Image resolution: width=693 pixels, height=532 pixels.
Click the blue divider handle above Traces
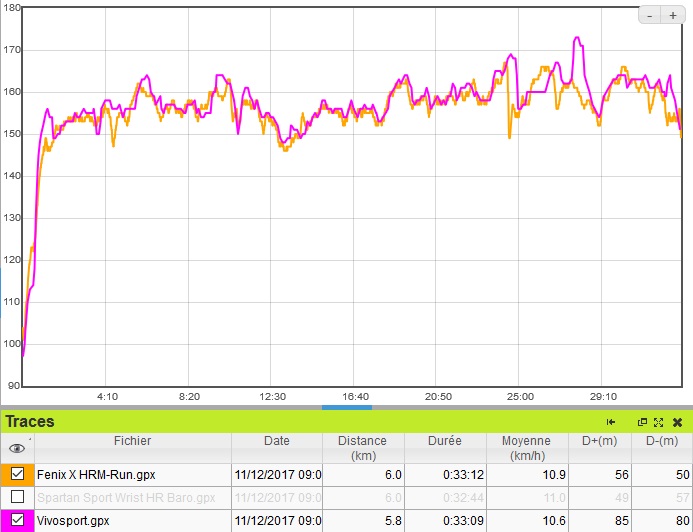[346, 407]
